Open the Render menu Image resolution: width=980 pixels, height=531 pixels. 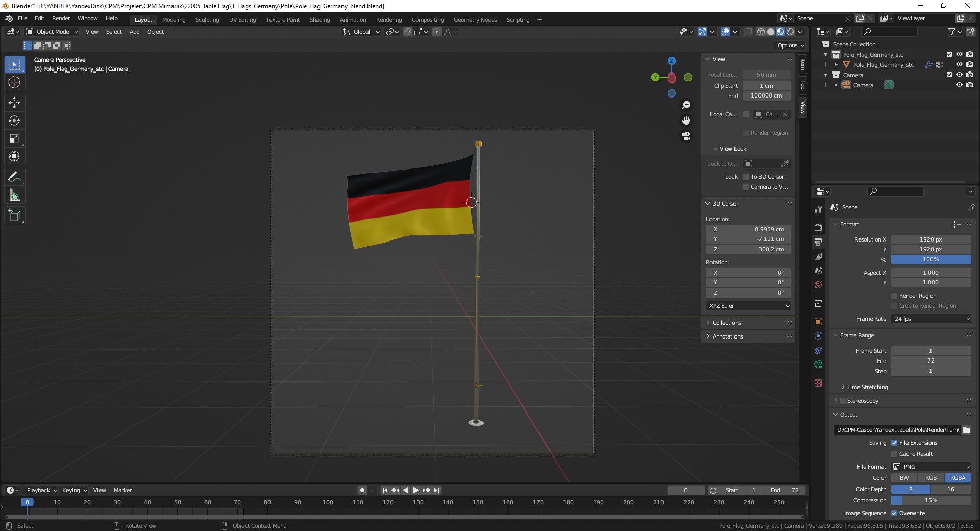[x=61, y=18]
